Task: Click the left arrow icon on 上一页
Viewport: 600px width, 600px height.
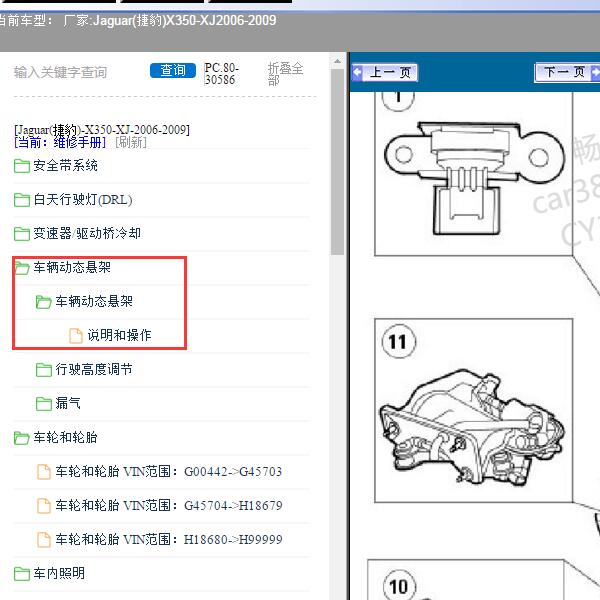Action: coord(357,72)
